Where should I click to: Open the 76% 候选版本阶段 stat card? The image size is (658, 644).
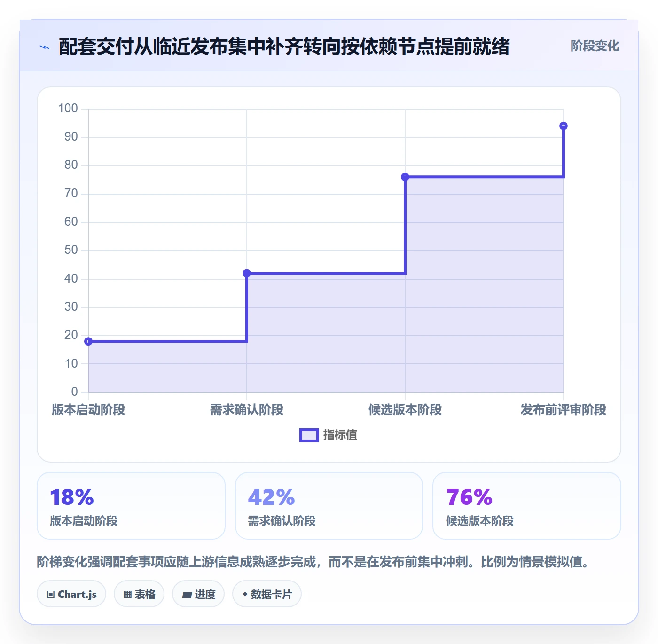527,506
